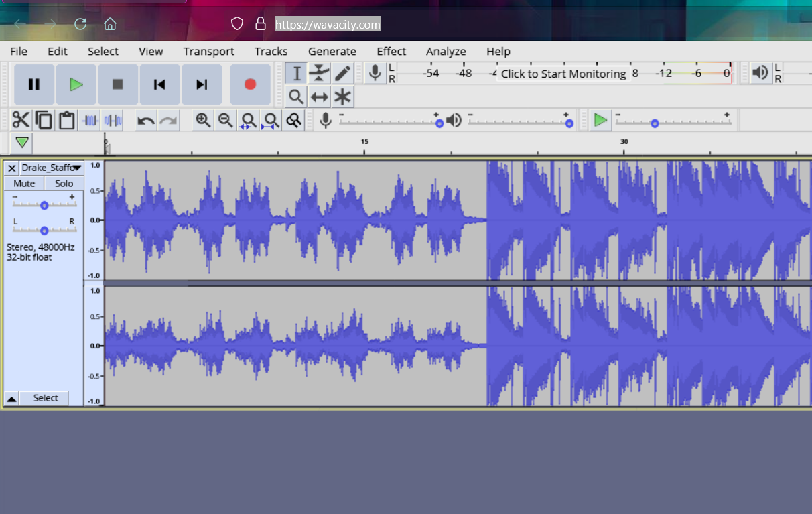The image size is (812, 514).
Task: Zoom in with the plus magnifier
Action: click(203, 120)
